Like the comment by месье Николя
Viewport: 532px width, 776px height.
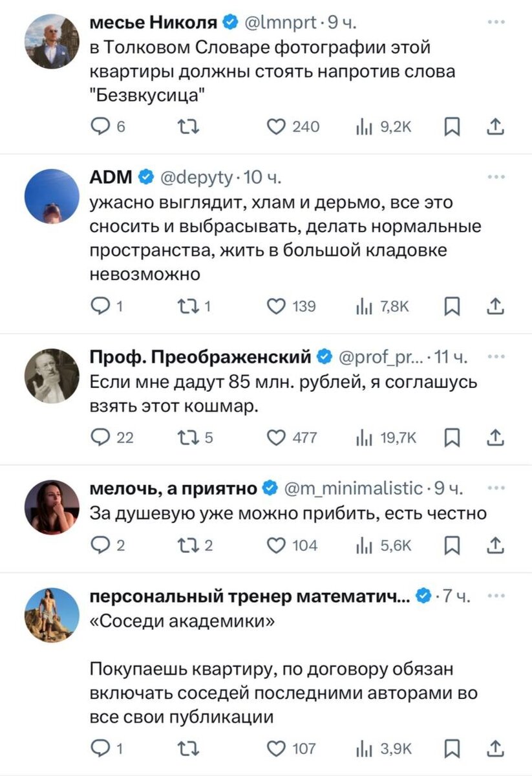276,127
